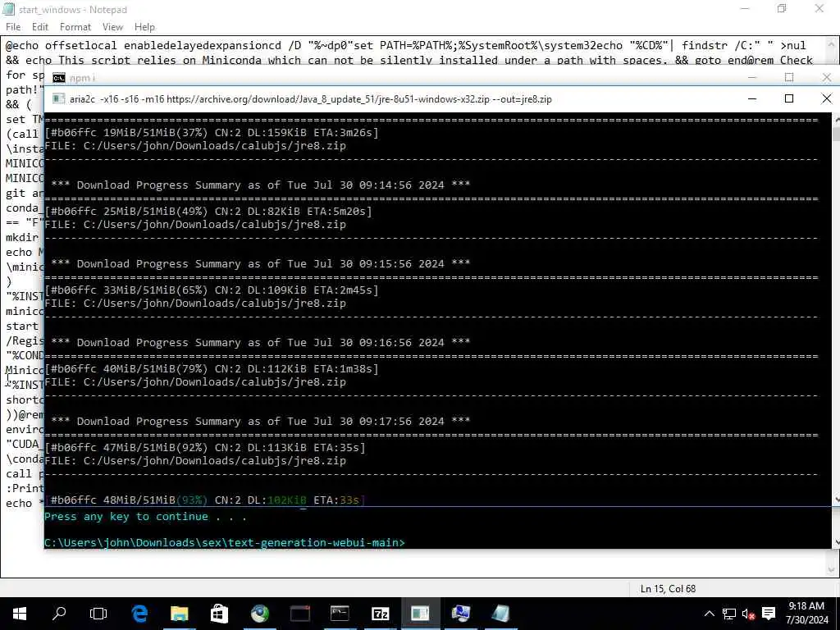The height and width of the screenshot is (630, 840).
Task: Click the 47MiB/51MiB(92%) progress line
Action: point(205,448)
